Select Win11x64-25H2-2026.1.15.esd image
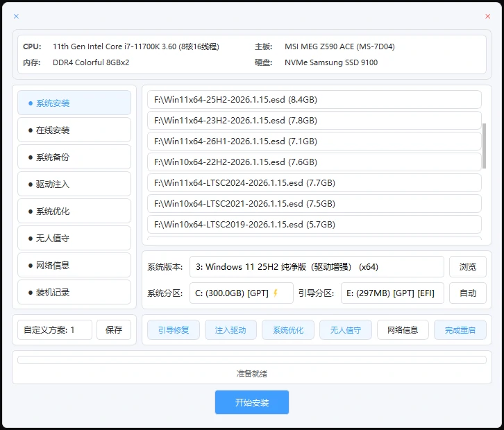 [314, 100]
